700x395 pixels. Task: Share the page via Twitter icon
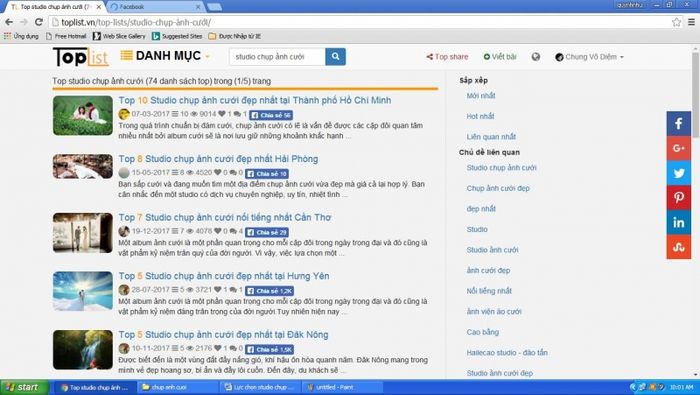(679, 173)
